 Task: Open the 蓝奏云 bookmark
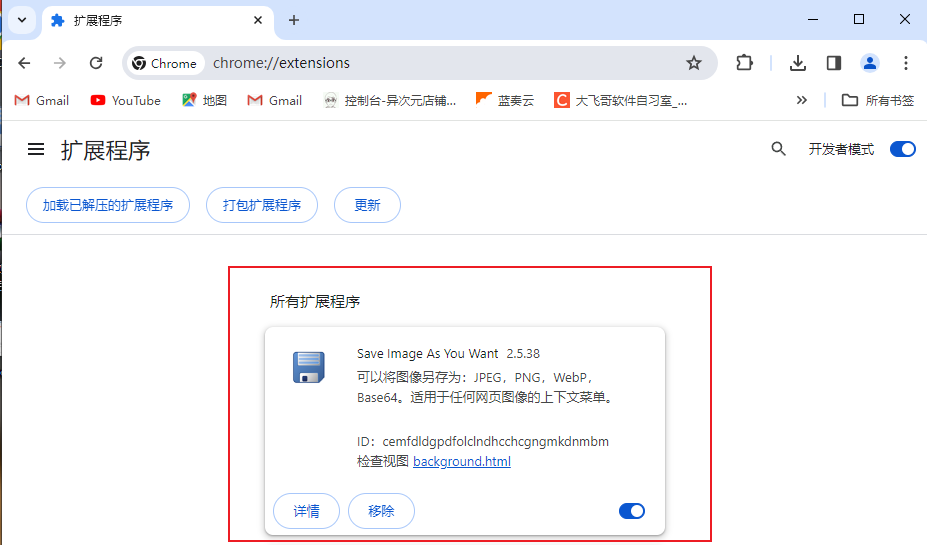(x=505, y=100)
